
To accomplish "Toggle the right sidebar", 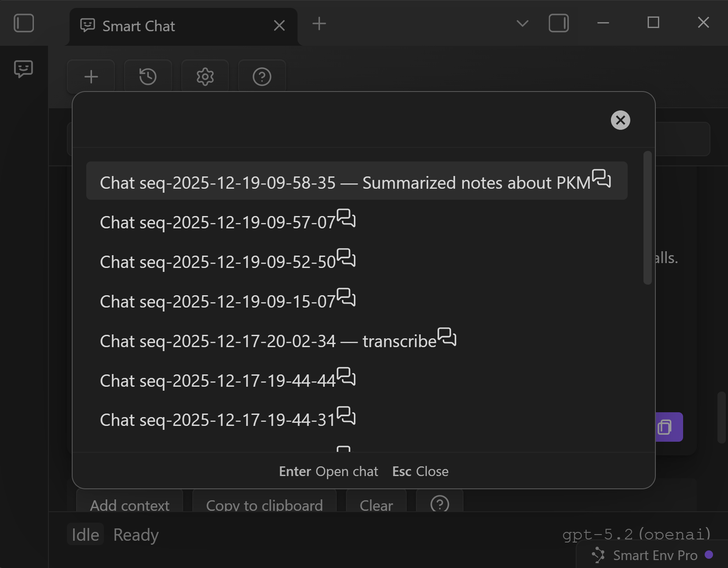I will (x=559, y=23).
